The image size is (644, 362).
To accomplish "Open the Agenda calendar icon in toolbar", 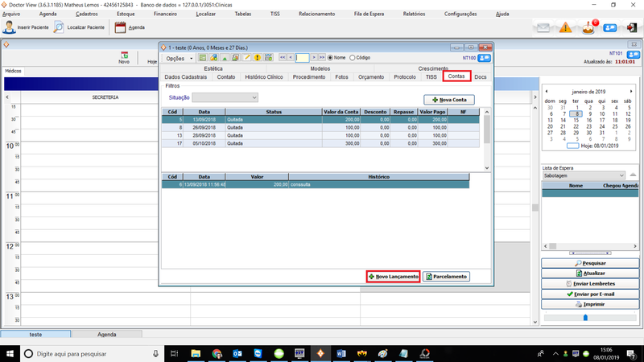I will click(x=120, y=27).
